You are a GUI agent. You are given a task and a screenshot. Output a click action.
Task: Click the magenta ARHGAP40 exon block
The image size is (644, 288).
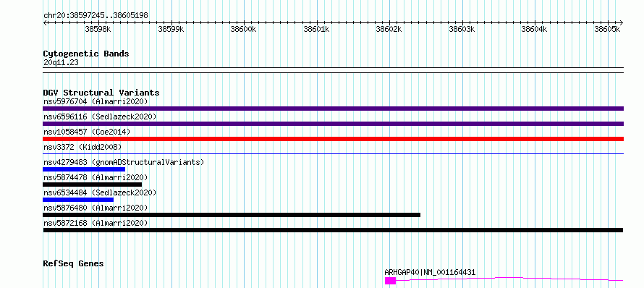(390, 281)
